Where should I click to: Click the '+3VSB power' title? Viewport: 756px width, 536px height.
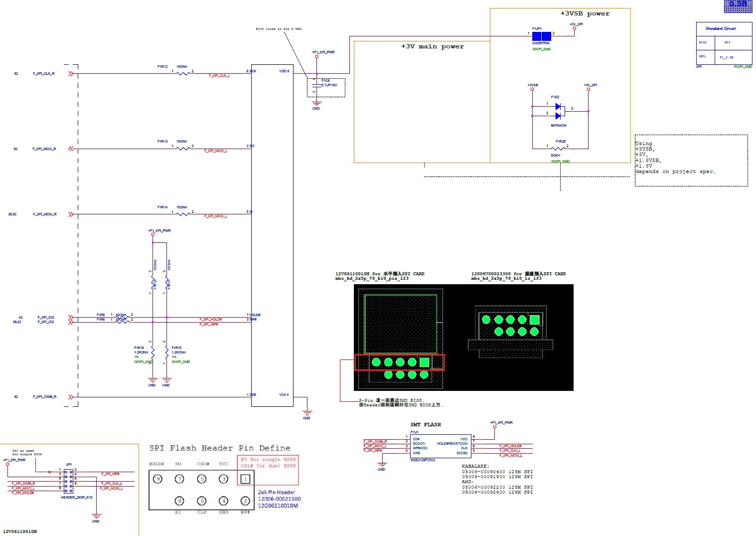[585, 13]
